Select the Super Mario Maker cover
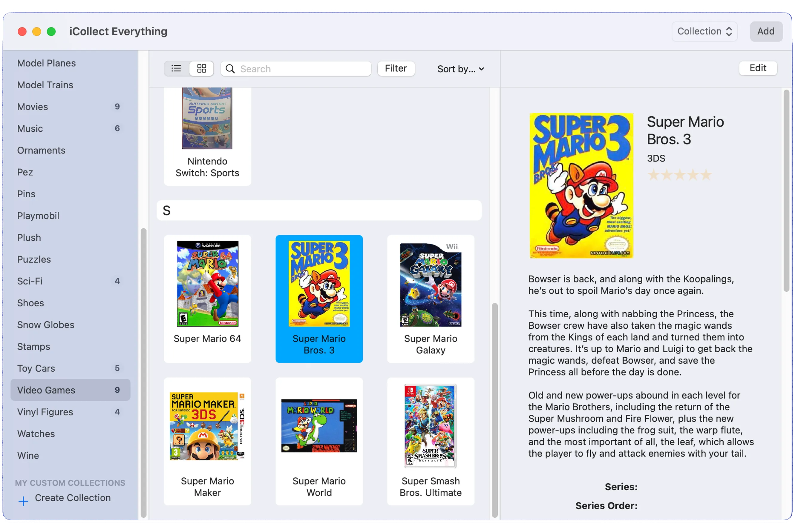Image resolution: width=795 pixels, height=532 pixels. coord(207,426)
